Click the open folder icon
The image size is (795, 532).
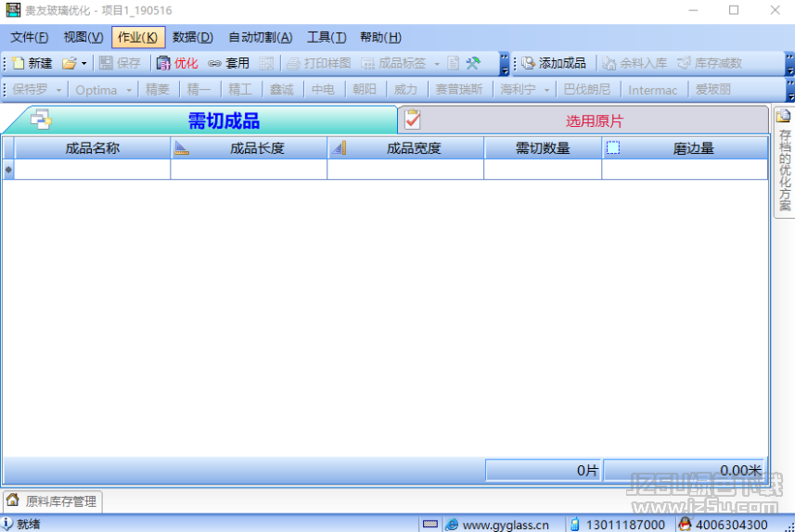69,63
